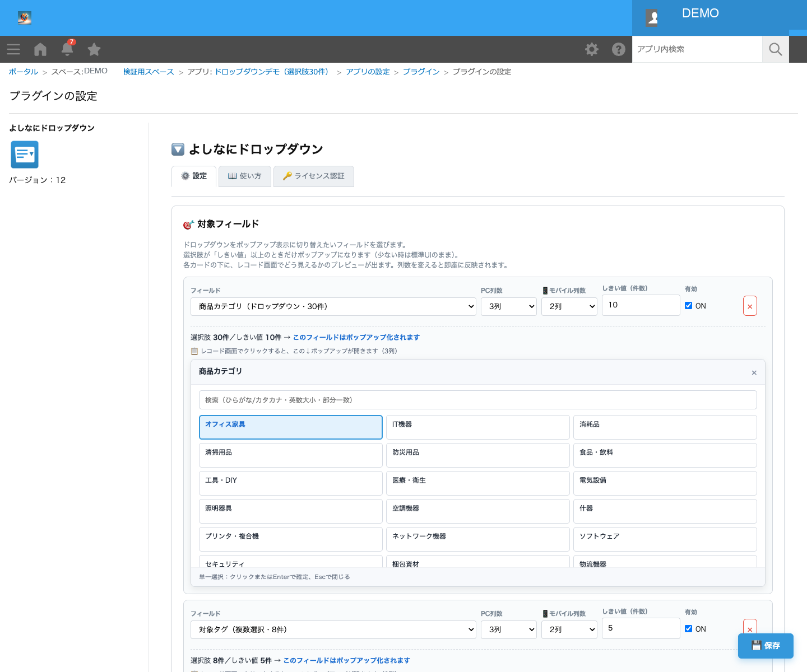Open PC列数 dropdown in first row
Viewport: 807px width, 672px height.
pos(509,306)
